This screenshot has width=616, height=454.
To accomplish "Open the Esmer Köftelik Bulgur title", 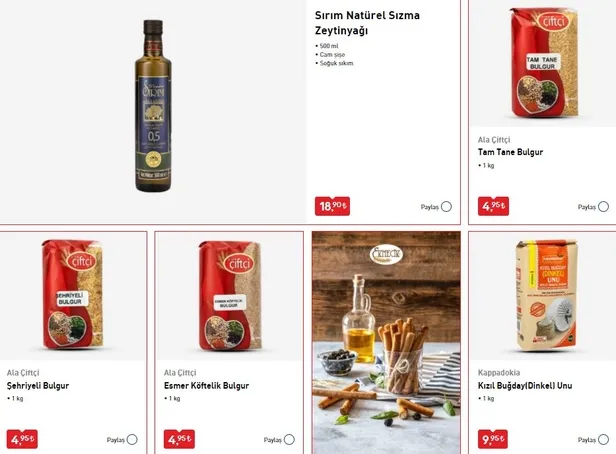I will [206, 386].
